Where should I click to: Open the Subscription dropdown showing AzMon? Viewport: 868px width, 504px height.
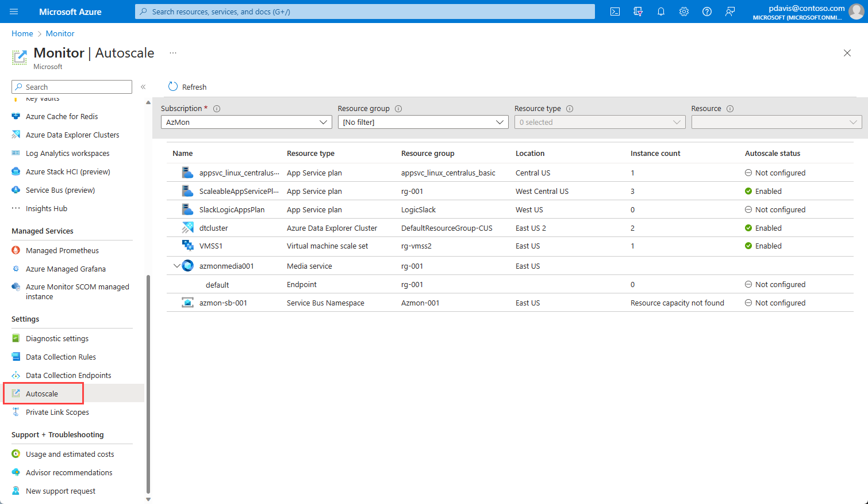click(246, 122)
